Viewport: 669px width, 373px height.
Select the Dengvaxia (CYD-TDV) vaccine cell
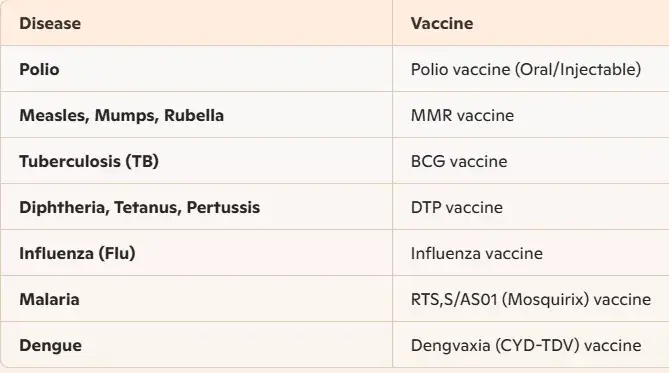tap(531, 345)
